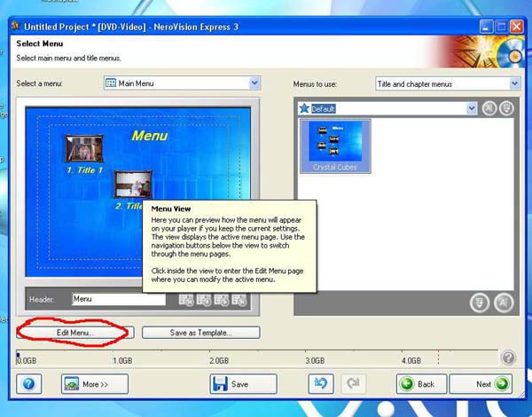Open the 'Select a menu' Main Menu dropdown
This screenshot has height=417, width=532.
point(182,83)
